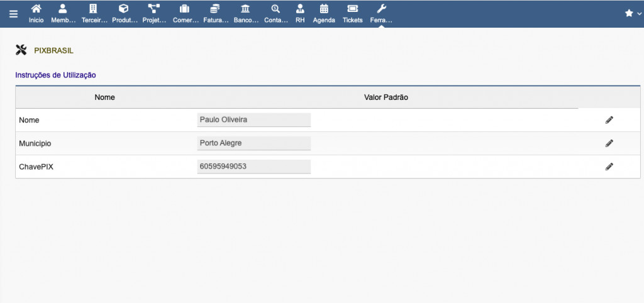This screenshot has height=303, width=644.
Task: Edit the Nome row pencil icon
Action: pyautogui.click(x=609, y=120)
